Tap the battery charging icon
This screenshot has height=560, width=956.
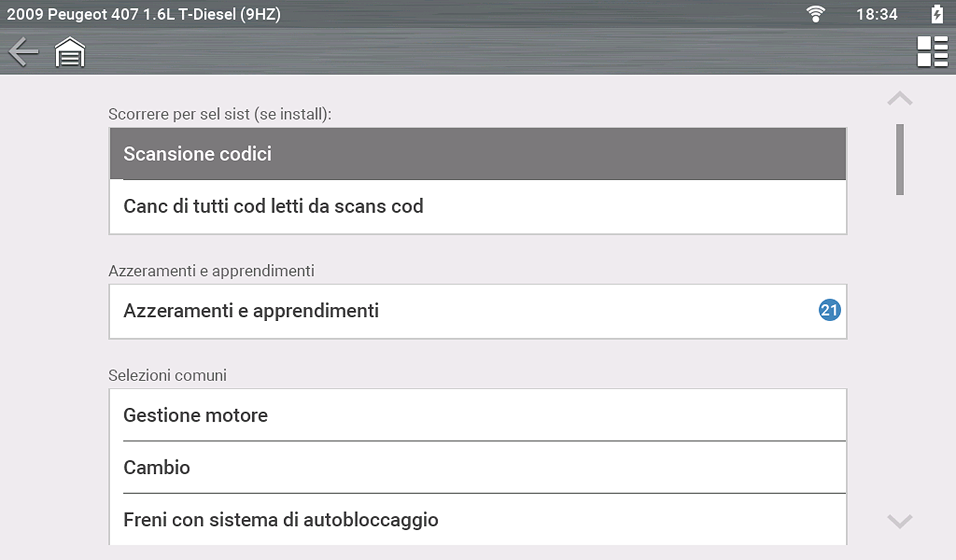tap(936, 14)
